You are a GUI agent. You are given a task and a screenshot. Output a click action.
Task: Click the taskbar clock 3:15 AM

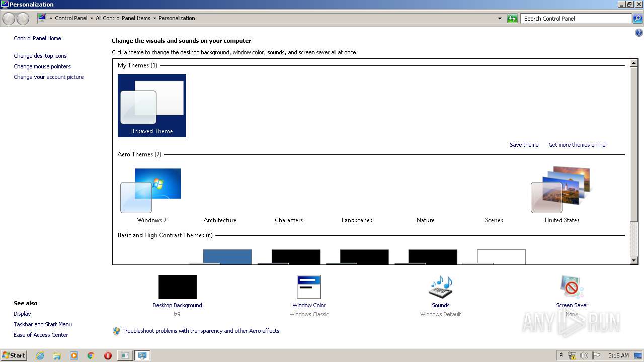coord(618,355)
